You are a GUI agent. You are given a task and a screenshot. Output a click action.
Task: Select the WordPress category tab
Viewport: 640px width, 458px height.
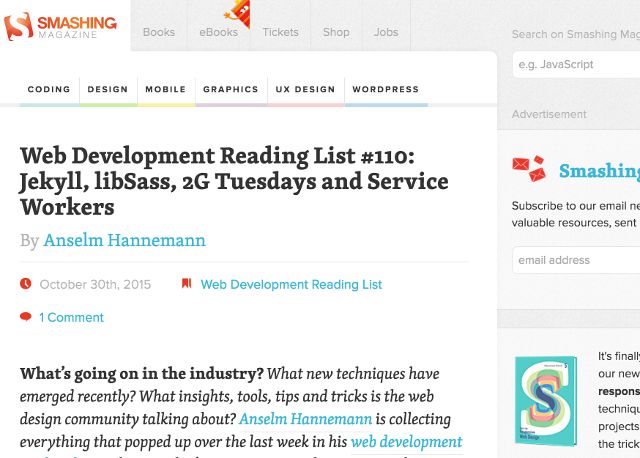coord(386,89)
